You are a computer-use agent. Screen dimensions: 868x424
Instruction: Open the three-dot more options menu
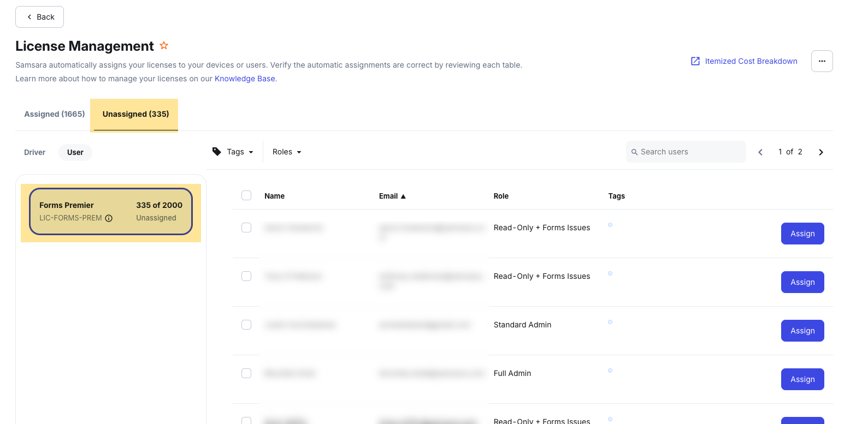point(822,61)
